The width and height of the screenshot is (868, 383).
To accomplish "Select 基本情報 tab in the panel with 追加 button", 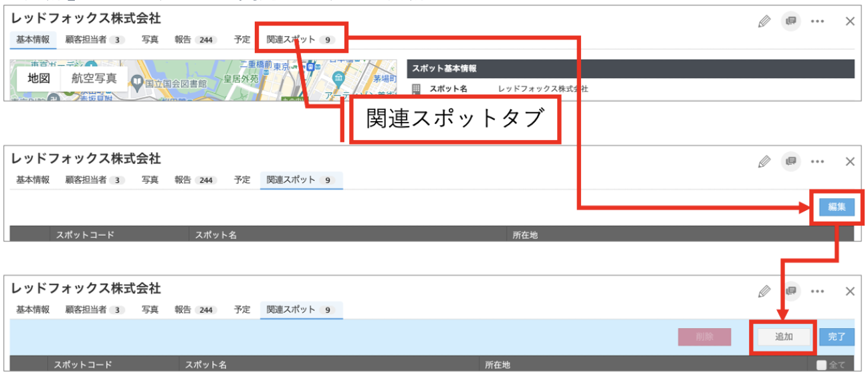I will click(33, 310).
